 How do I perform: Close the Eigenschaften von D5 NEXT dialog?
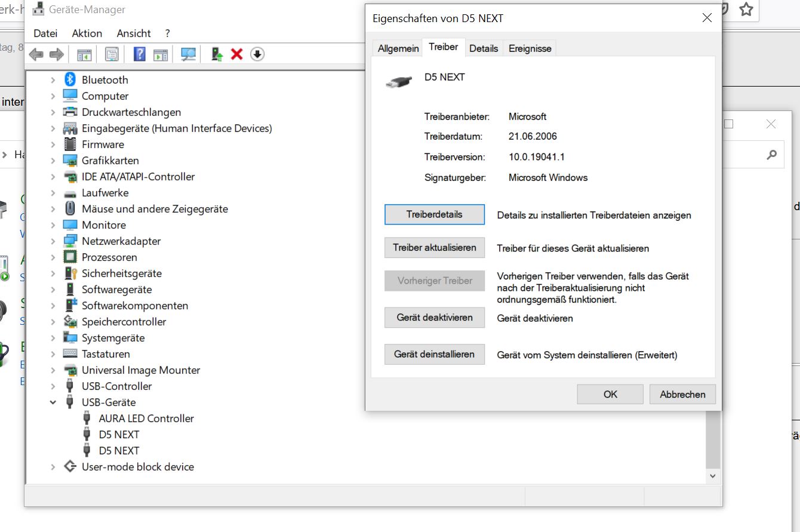coord(707,18)
